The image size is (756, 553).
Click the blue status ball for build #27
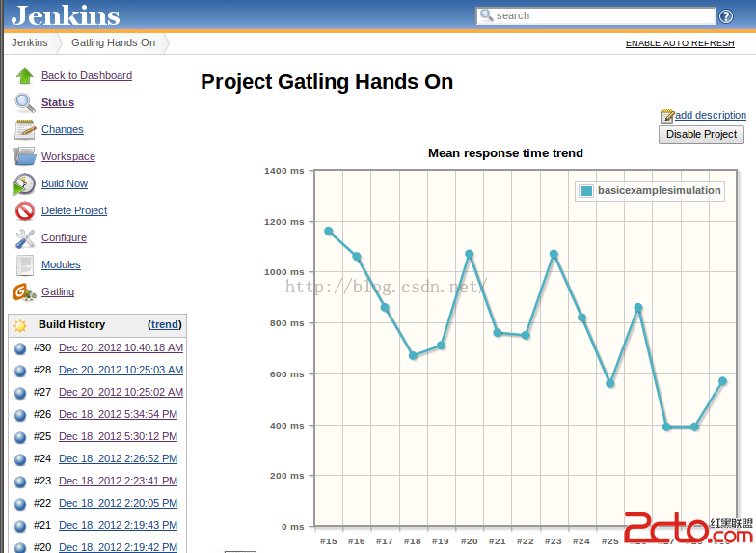coord(20,393)
